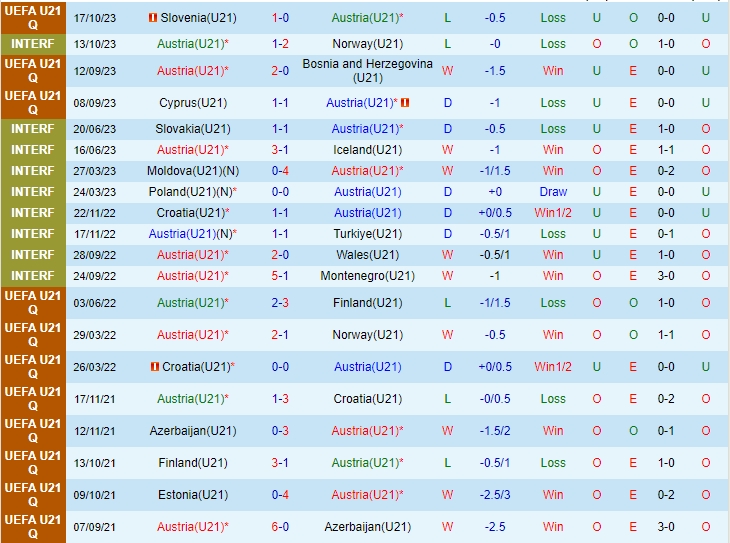Click UEFA U21 Q label for the 03/06/22 match
Screen dimensions: 730x543
tap(33, 303)
